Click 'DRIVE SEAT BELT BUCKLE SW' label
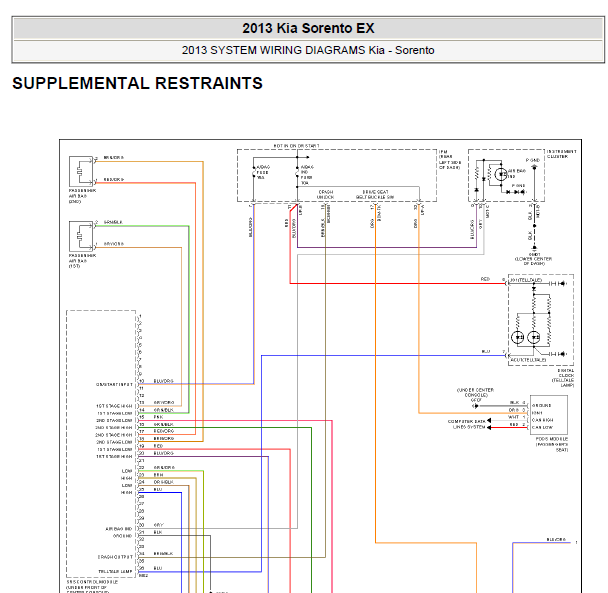This screenshot has height=593, width=608. click(375, 195)
